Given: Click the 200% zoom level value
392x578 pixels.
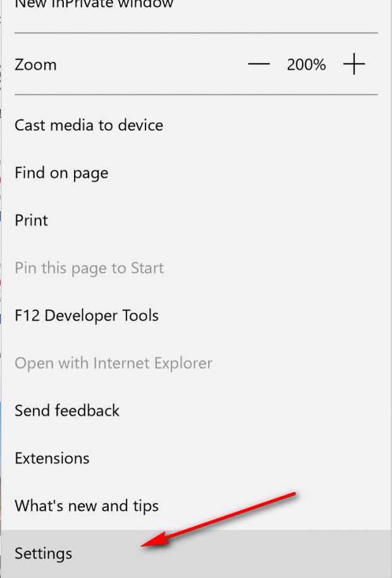Looking at the screenshot, I should (x=306, y=65).
